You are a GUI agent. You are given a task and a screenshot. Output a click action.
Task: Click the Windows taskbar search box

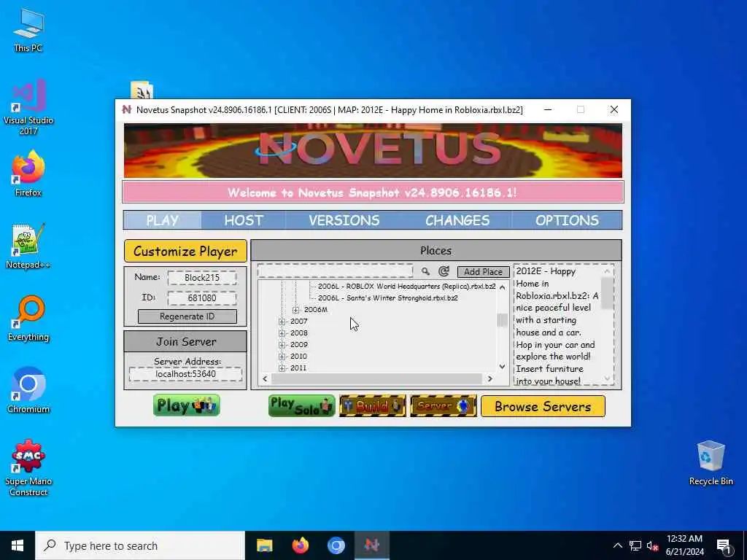pos(140,545)
